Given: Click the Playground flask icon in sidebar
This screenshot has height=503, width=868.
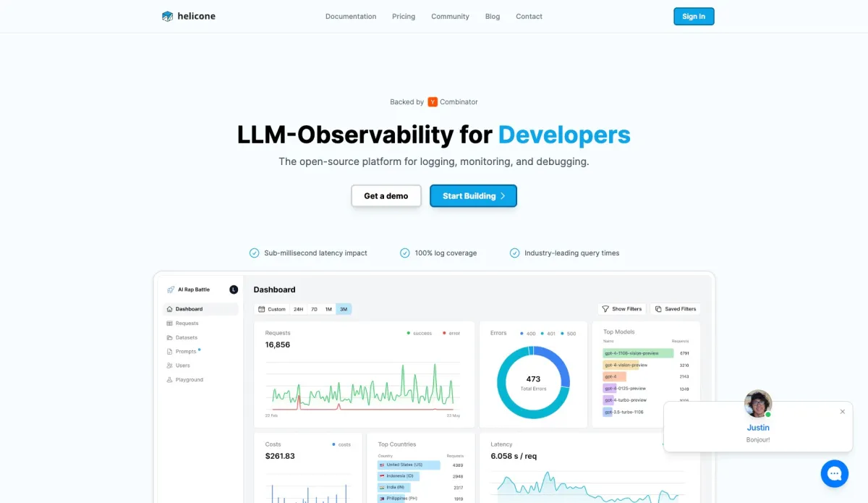Looking at the screenshot, I should [x=170, y=379].
